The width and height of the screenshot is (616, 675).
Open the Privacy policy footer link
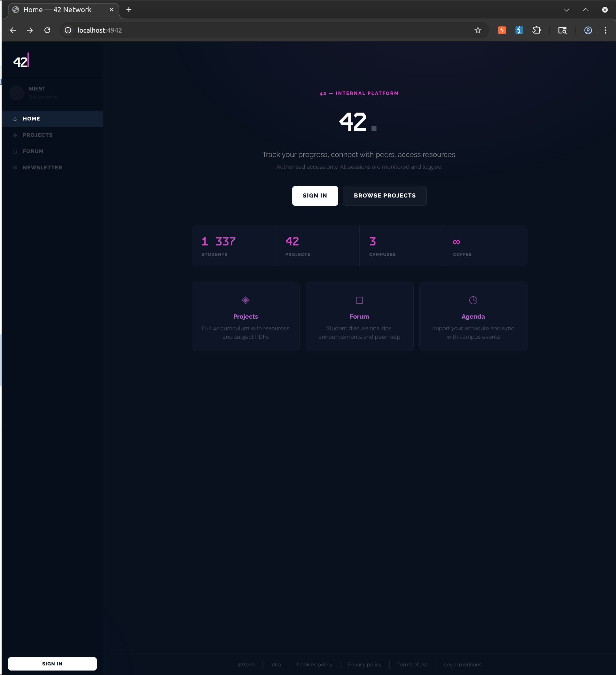pos(364,665)
